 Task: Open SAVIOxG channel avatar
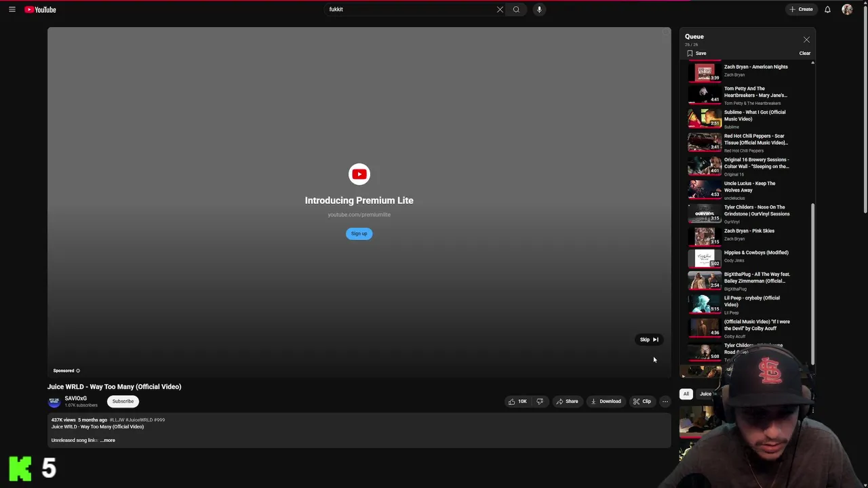point(54,401)
